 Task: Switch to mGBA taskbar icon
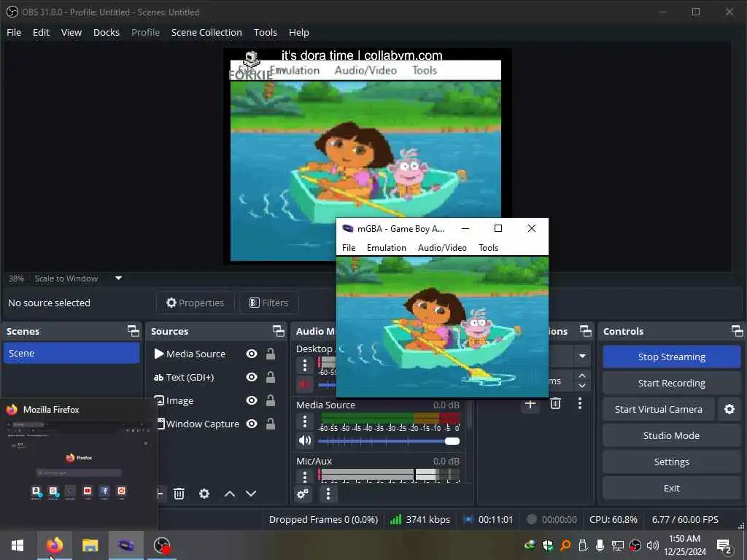coord(125,545)
